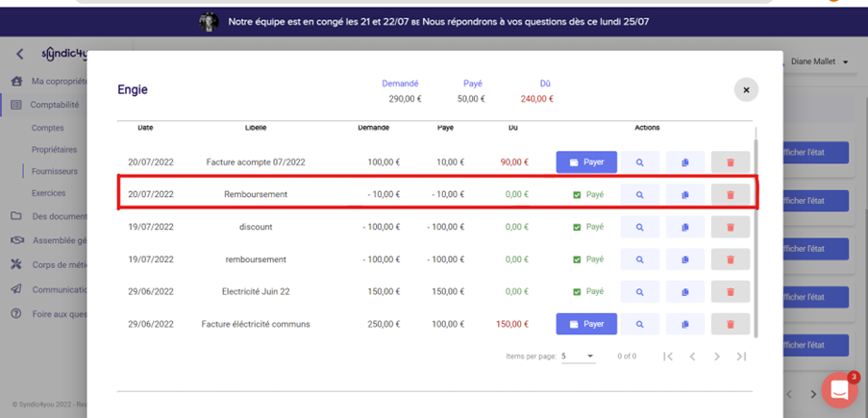Open Comptes under Comptabilité
Screen dimensions: 868x418
point(48,128)
